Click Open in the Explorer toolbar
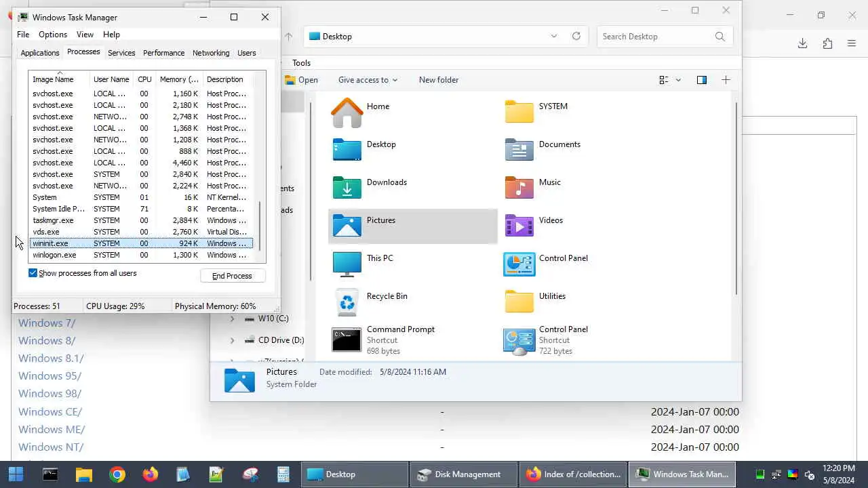This screenshot has width=868, height=488. 302,80
